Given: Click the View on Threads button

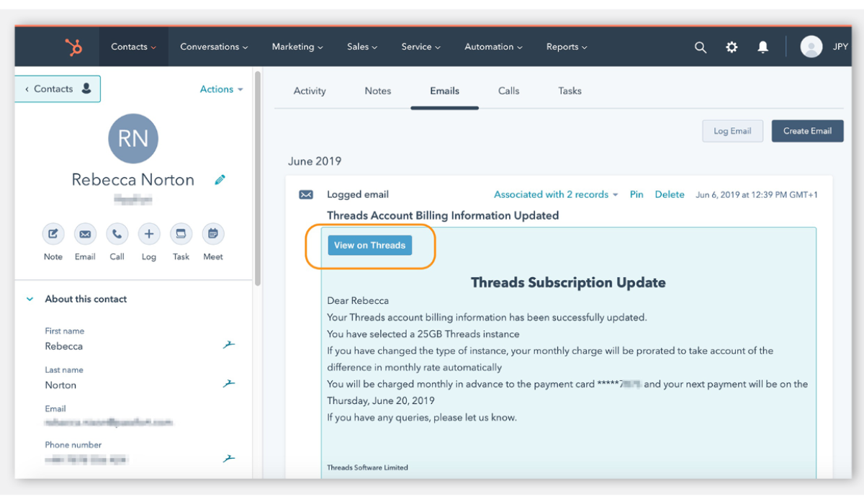Looking at the screenshot, I should coord(369,245).
